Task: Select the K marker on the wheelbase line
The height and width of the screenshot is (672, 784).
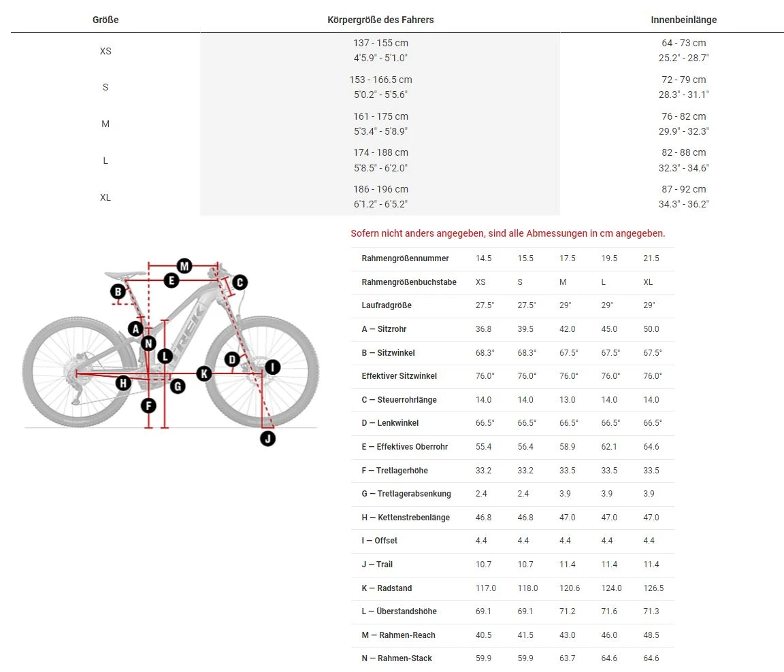Action: (x=203, y=373)
